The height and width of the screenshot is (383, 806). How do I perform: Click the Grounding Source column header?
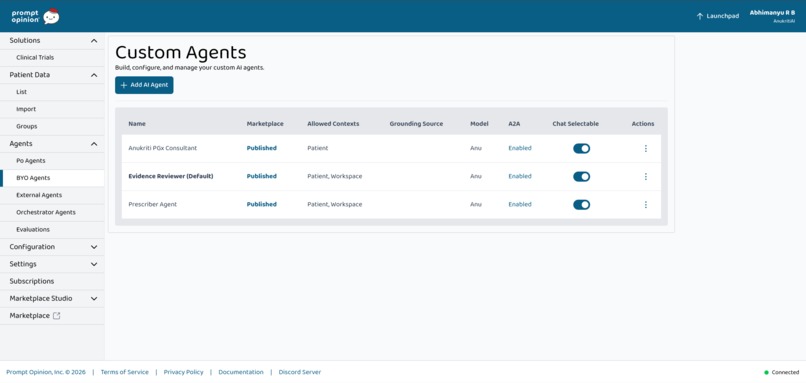416,124
